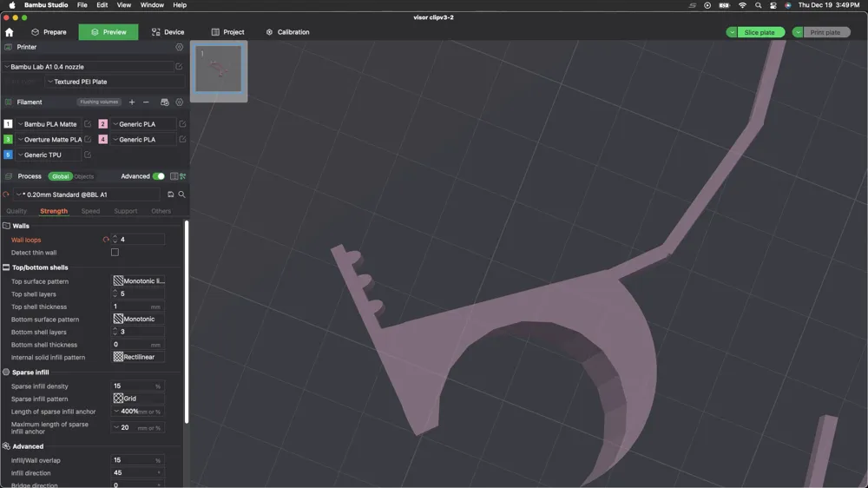The height and width of the screenshot is (488, 868).
Task: Toggle the Advanced settings switch
Action: (x=158, y=176)
